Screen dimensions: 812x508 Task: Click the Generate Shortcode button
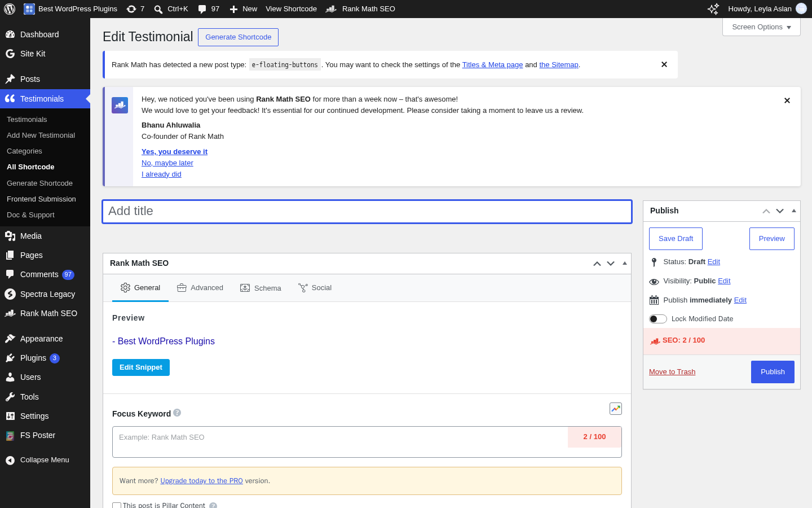(238, 37)
